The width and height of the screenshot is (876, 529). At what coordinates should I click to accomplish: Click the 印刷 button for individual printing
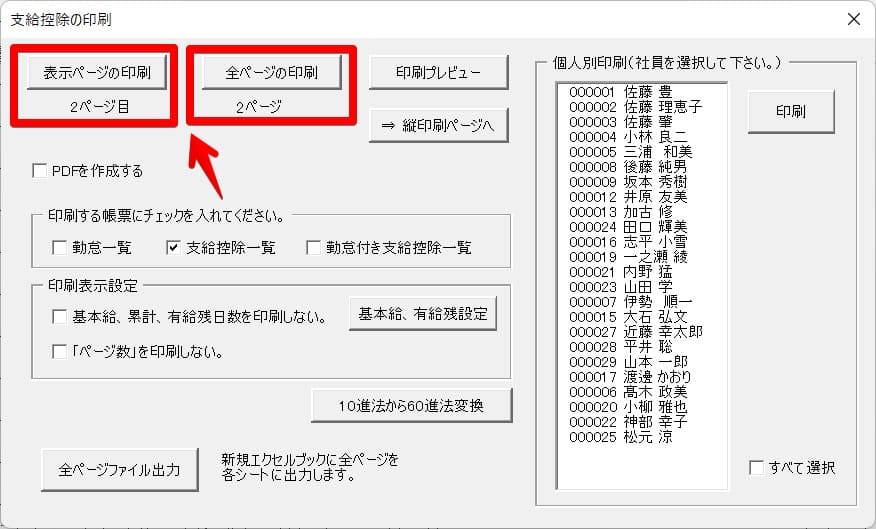pyautogui.click(x=790, y=111)
